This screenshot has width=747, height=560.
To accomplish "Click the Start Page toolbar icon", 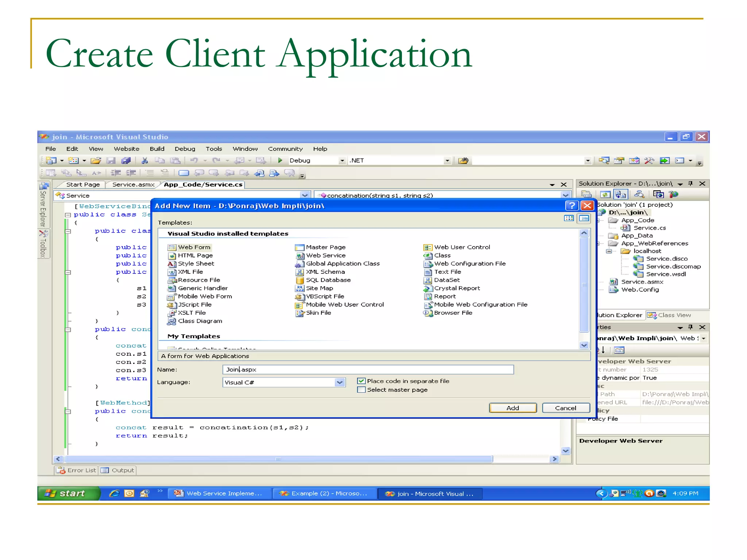I will tap(665, 160).
